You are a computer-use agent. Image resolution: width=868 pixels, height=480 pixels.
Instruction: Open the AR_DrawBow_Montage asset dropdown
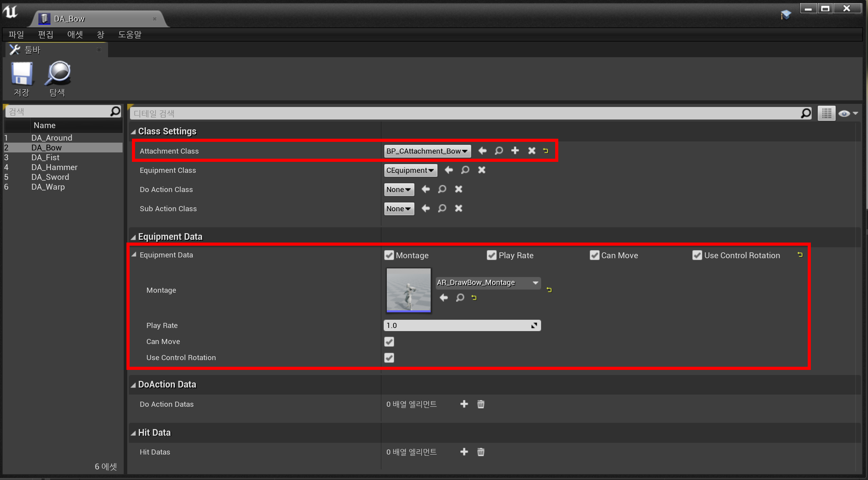[x=488, y=283]
